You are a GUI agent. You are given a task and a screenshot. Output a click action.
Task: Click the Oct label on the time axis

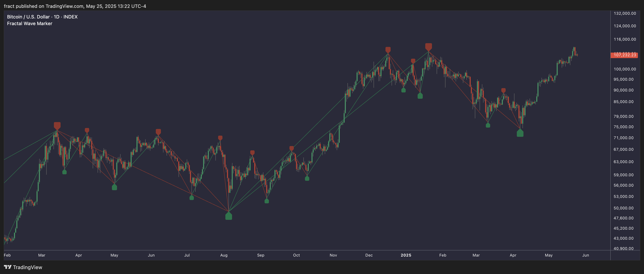[297, 255]
